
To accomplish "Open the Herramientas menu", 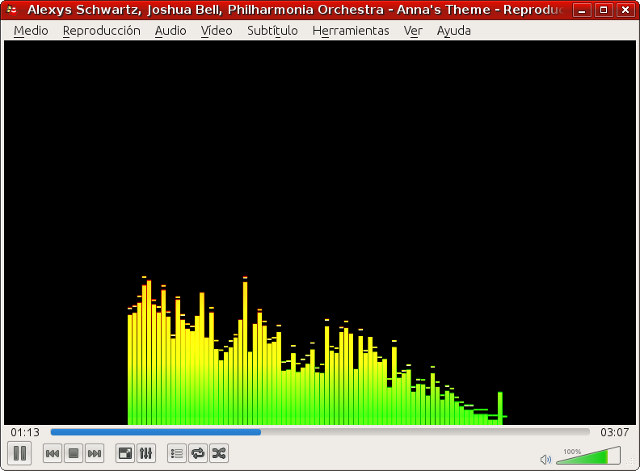I will click(350, 30).
